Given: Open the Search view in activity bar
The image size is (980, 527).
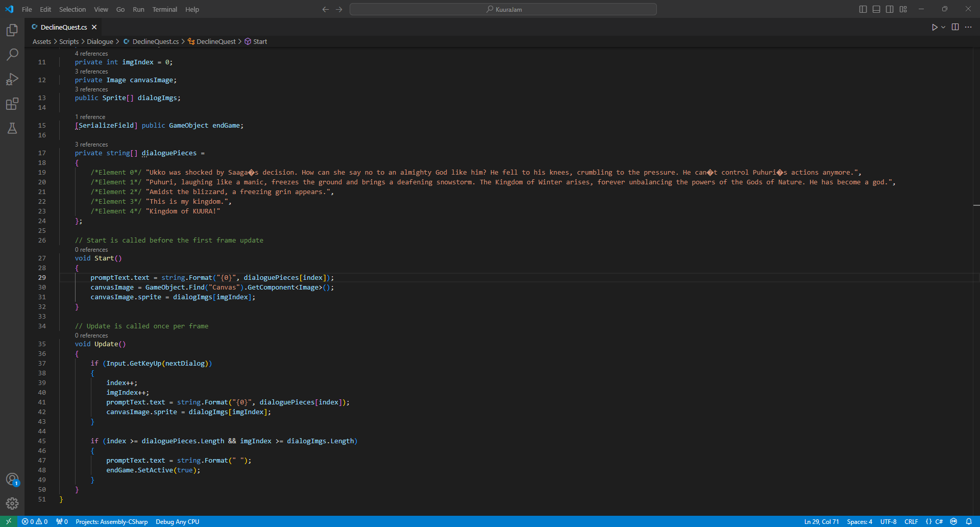Looking at the screenshot, I should pyautogui.click(x=12, y=55).
